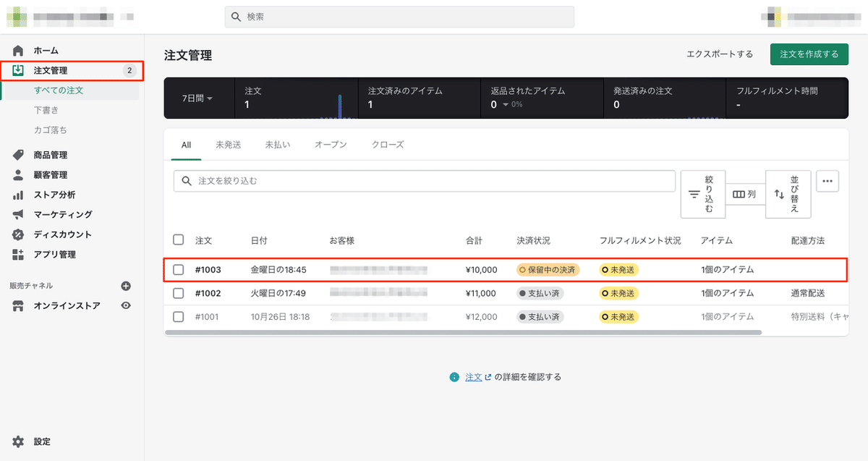The width and height of the screenshot is (868, 461).
Task: Switch to the クローズ tab
Action: (388, 145)
